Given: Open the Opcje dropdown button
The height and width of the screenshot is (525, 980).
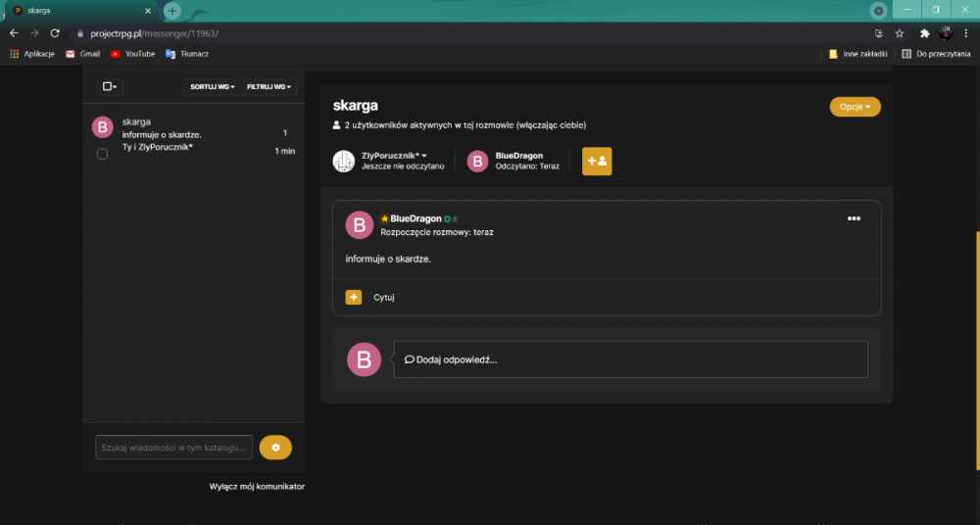Looking at the screenshot, I should click(x=855, y=107).
